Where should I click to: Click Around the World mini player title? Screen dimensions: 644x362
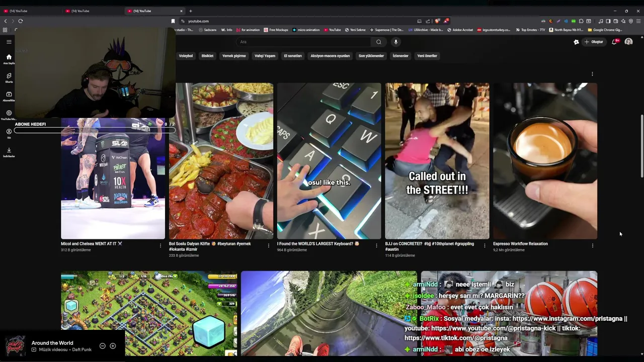[52, 343]
